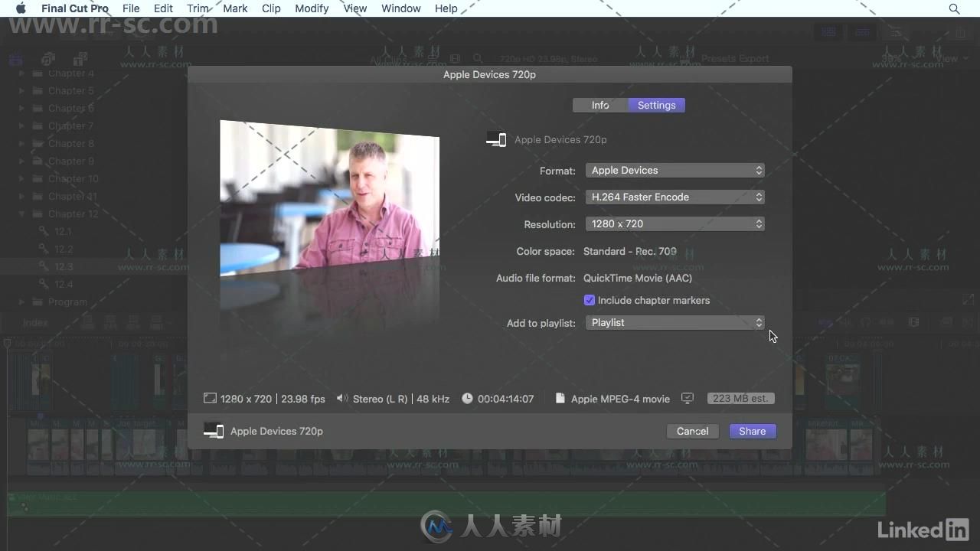Open the Apple menu

[x=21, y=8]
